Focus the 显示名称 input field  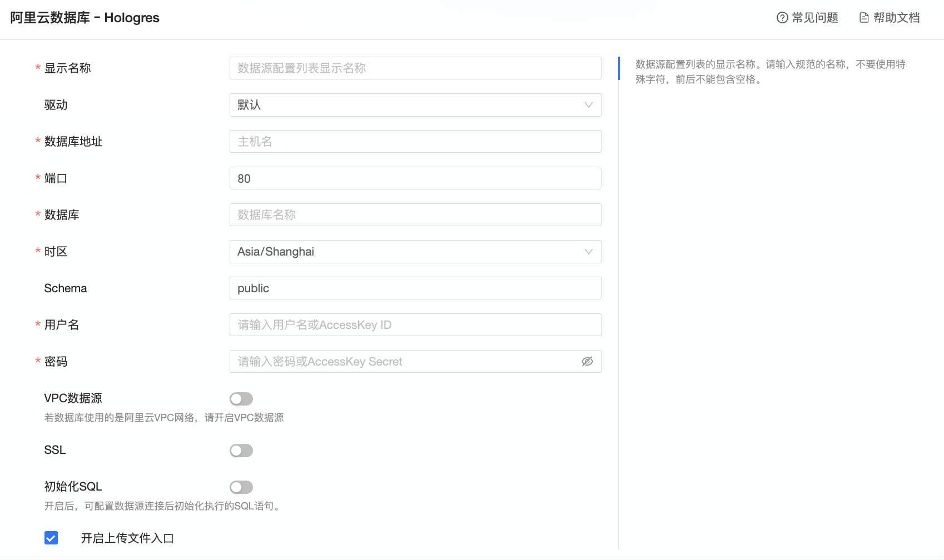tap(415, 68)
